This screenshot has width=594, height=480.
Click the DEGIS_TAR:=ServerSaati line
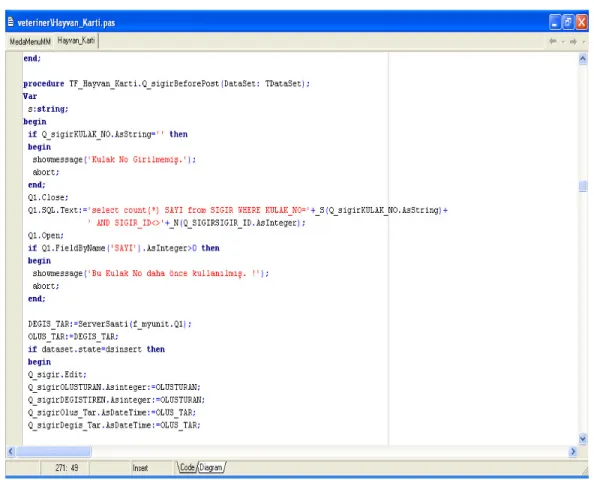109,324
